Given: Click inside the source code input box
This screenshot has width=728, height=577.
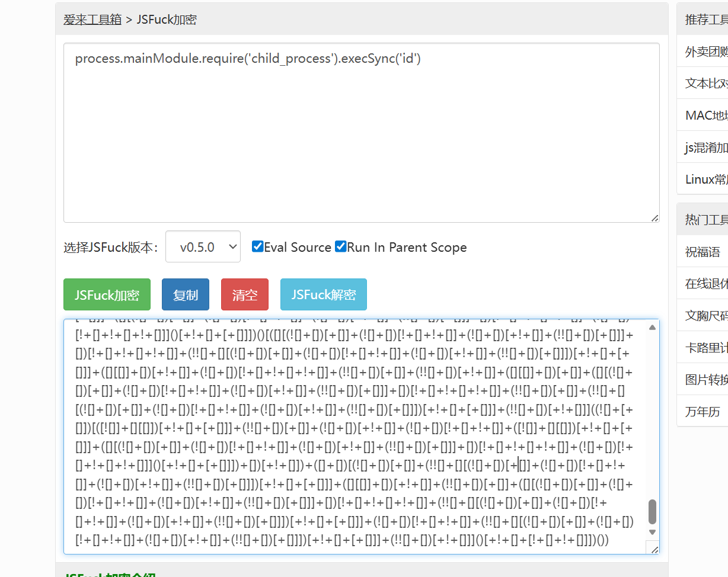Looking at the screenshot, I should pos(362,133).
